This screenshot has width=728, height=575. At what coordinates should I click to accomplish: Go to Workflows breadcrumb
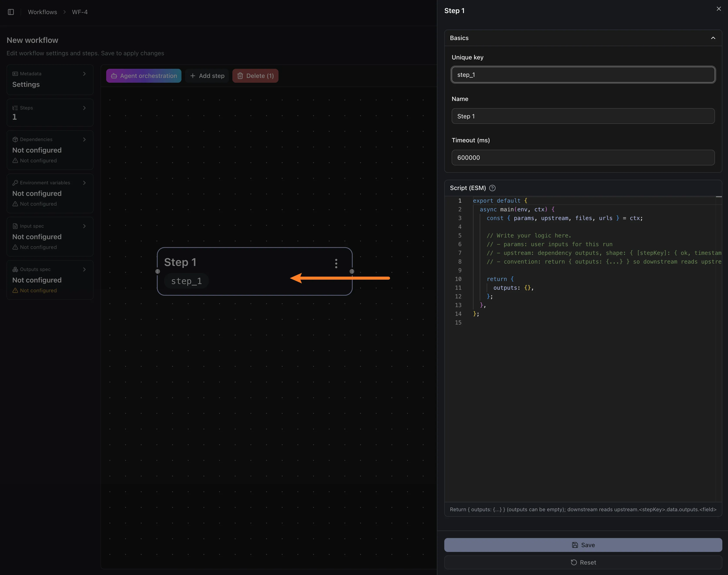pyautogui.click(x=42, y=12)
